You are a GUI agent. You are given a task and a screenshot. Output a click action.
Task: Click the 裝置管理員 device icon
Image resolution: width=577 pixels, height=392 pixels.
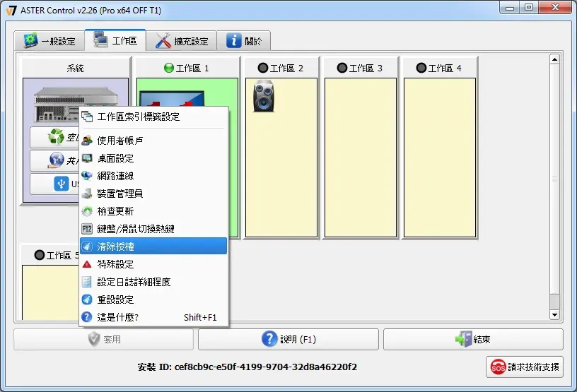[x=87, y=194]
